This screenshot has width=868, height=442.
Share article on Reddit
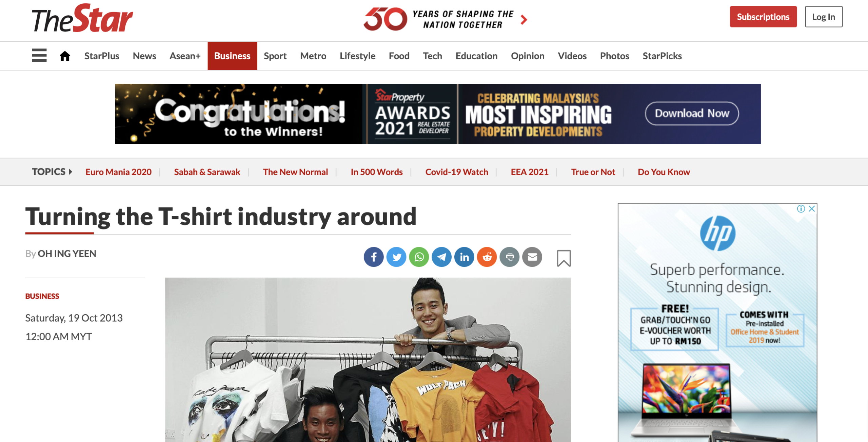[x=487, y=257]
